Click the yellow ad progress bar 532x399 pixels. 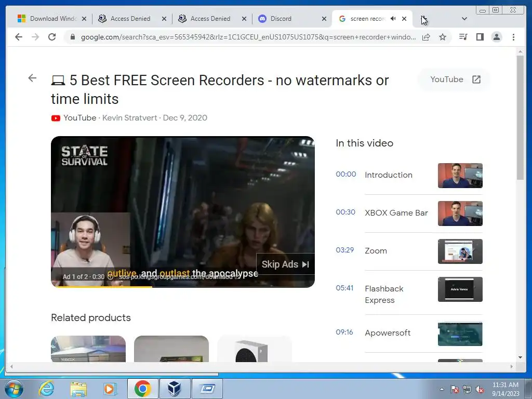[102, 287]
